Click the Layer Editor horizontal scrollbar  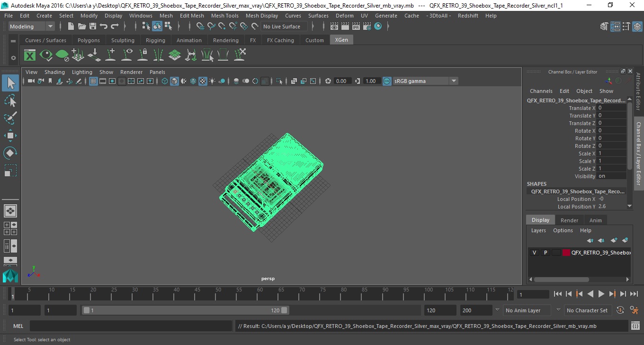pyautogui.click(x=562, y=280)
